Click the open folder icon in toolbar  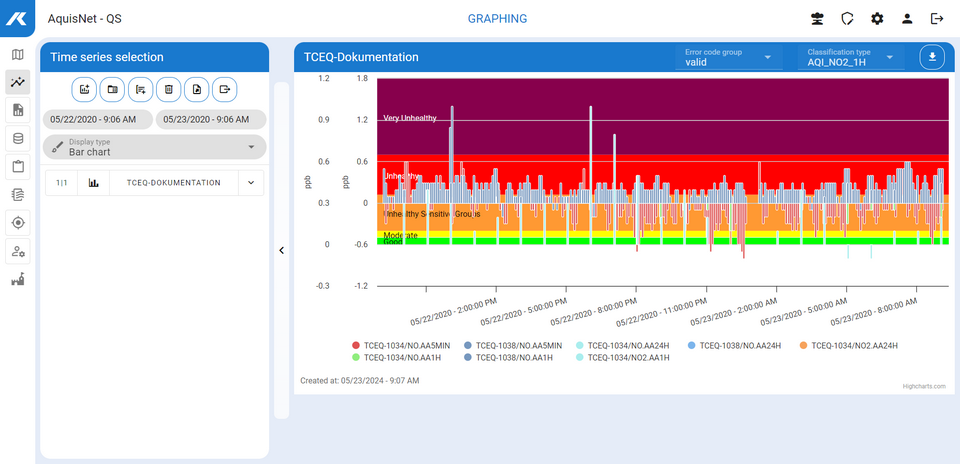pos(113,90)
